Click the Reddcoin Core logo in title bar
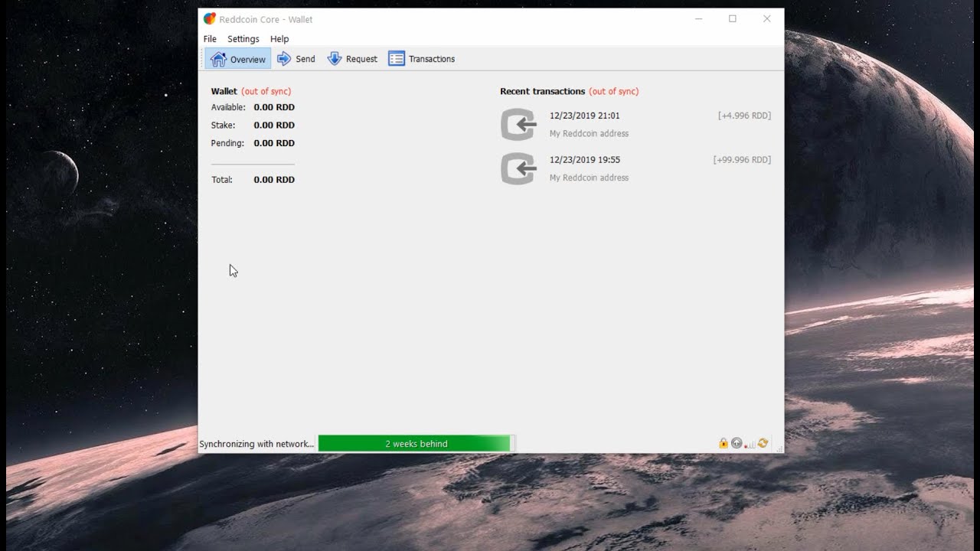 [x=210, y=19]
